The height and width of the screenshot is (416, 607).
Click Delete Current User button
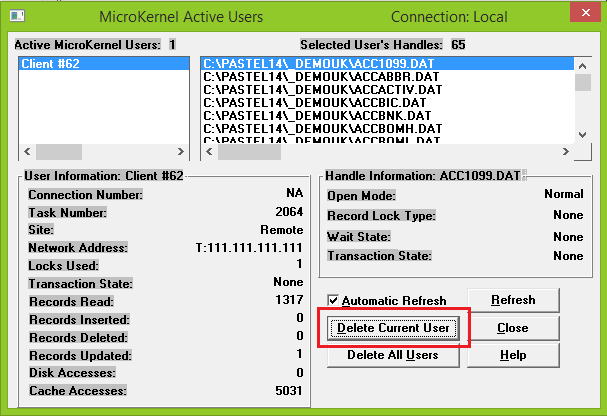point(393,328)
